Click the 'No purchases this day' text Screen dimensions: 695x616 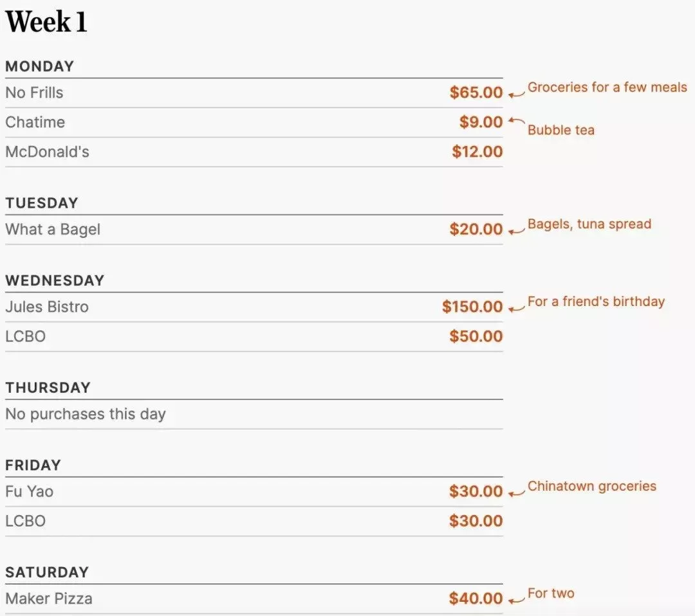click(86, 414)
